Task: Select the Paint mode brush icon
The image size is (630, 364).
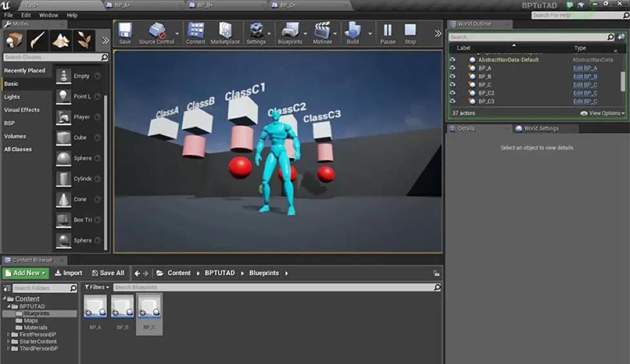Action: pyautogui.click(x=37, y=40)
